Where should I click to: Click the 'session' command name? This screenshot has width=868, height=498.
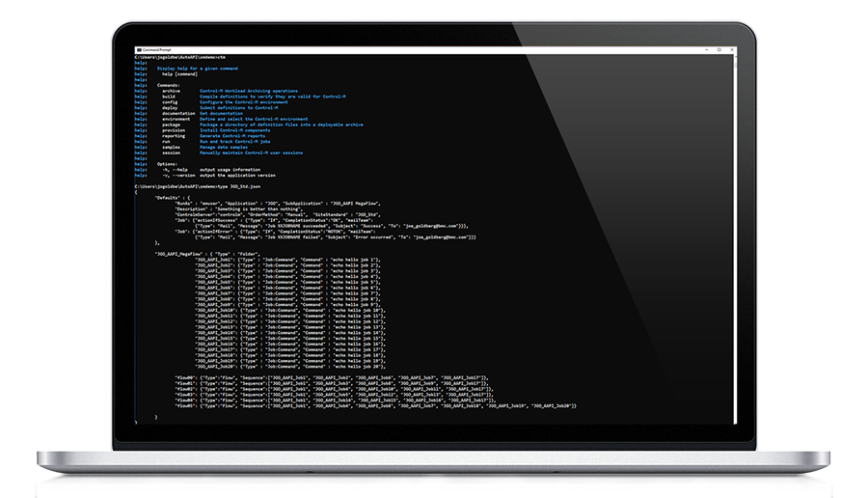click(171, 152)
